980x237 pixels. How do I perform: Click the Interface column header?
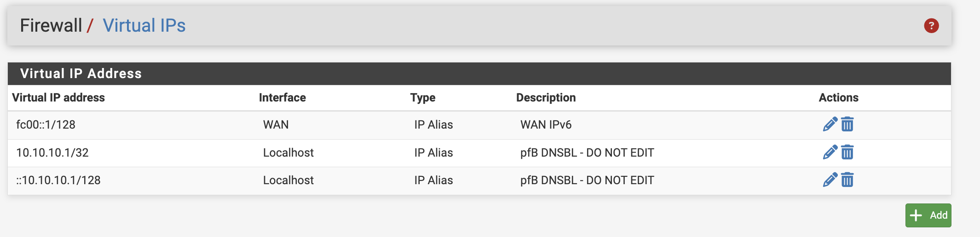282,98
